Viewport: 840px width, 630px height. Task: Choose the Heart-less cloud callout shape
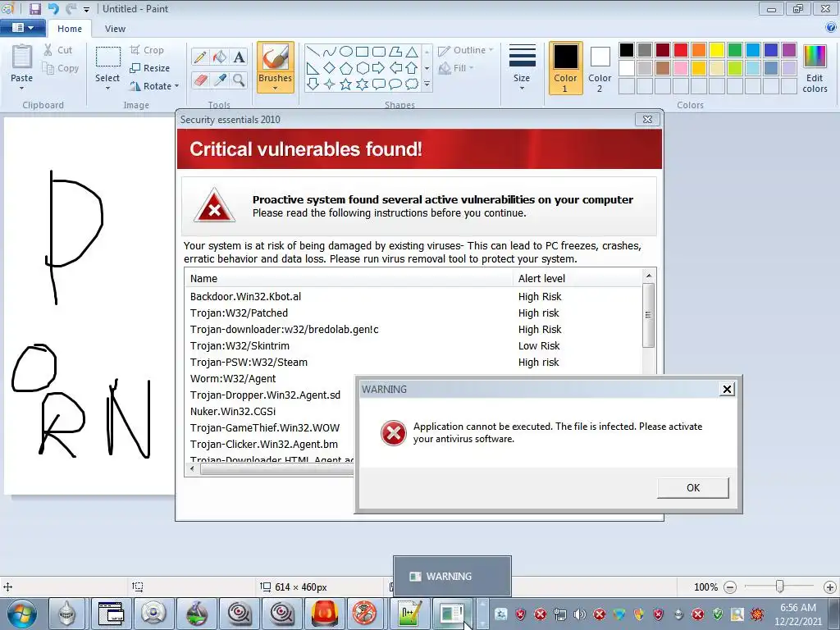(x=412, y=84)
